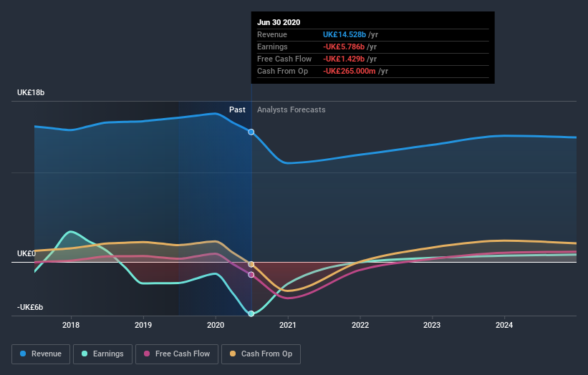Viewport: 588px width, 375px height.
Task: Click the 2020 x-axis label
Action: pyautogui.click(x=216, y=325)
